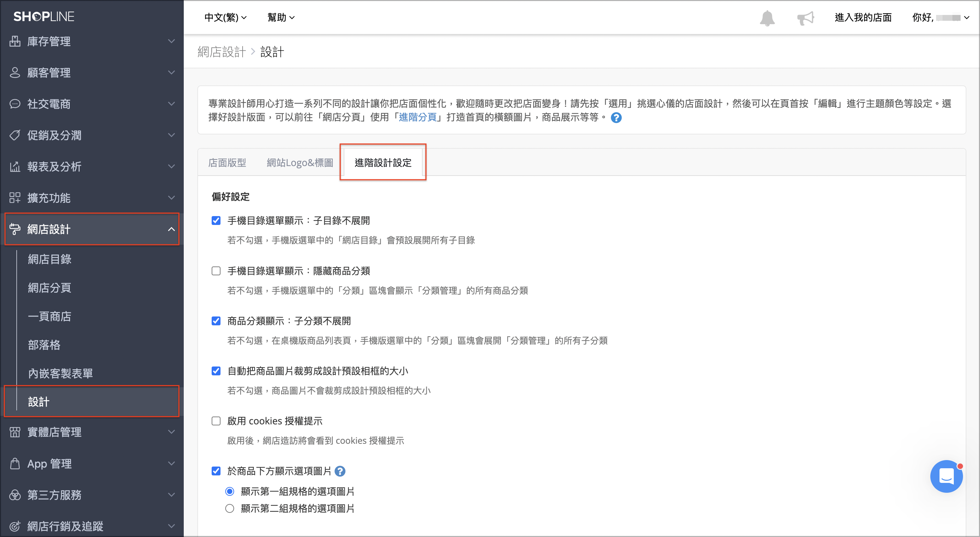980x537 pixels.
Task: Select 顯示第二組規格的選項圖片 radio
Action: tap(229, 508)
